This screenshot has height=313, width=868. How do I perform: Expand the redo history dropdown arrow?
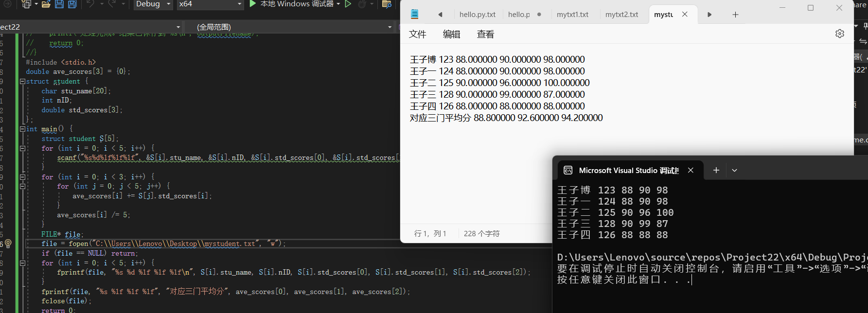tap(123, 4)
